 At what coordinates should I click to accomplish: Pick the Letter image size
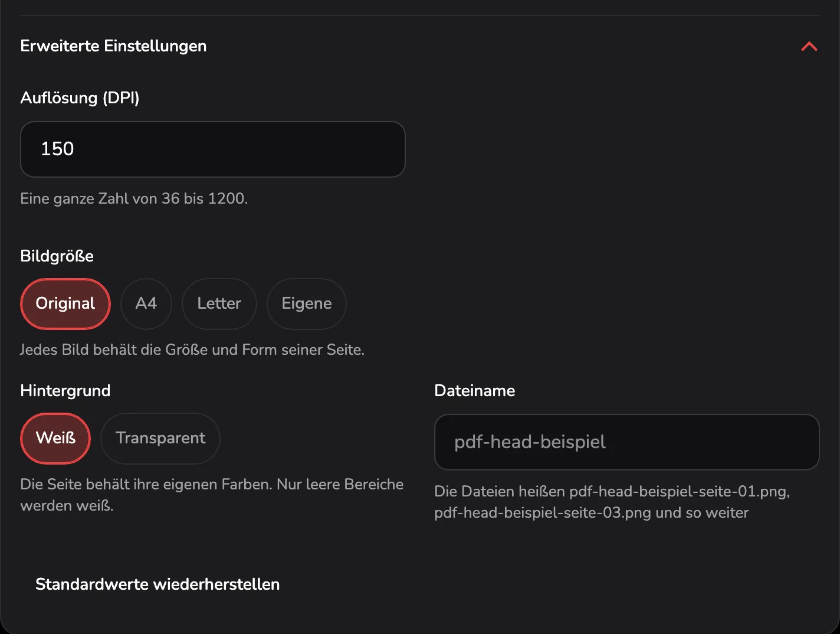click(x=219, y=303)
